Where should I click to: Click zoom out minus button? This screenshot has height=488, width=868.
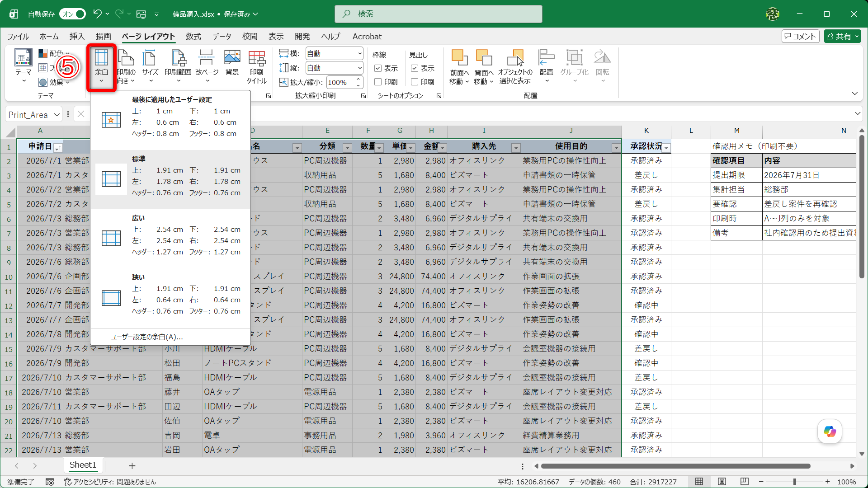(x=761, y=482)
